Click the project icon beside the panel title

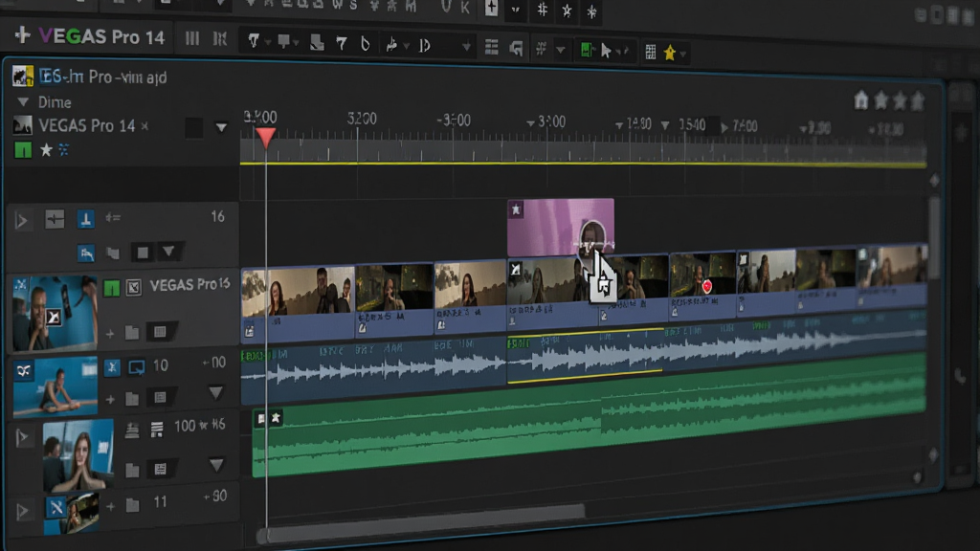click(x=23, y=77)
